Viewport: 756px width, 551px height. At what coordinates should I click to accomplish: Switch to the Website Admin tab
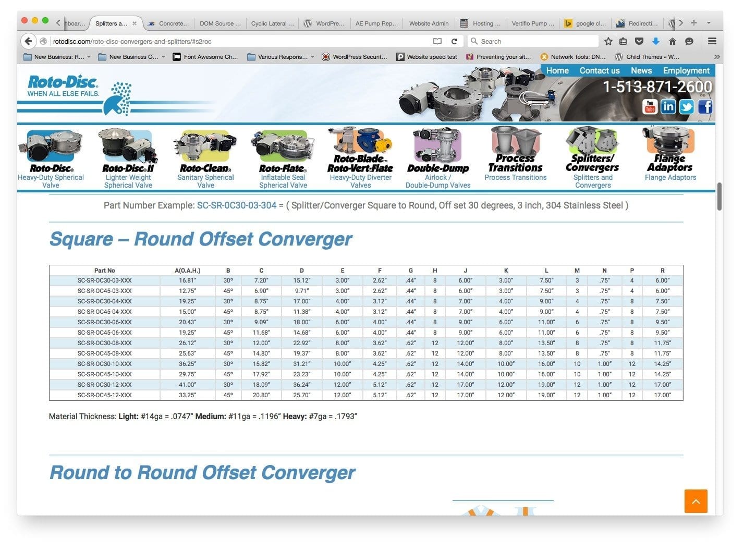[x=428, y=23]
